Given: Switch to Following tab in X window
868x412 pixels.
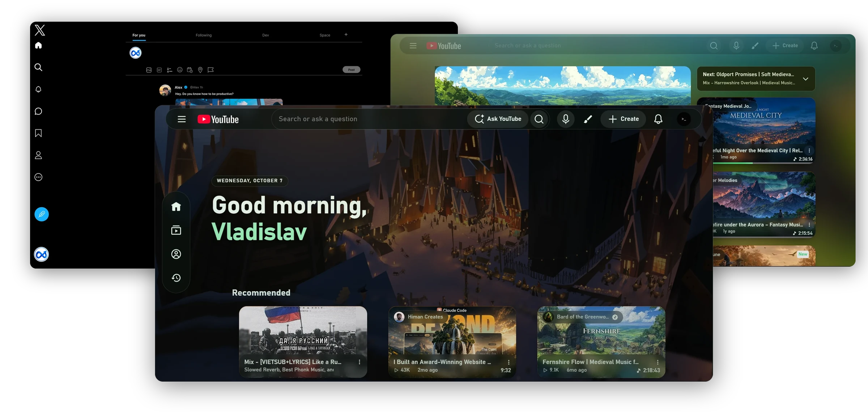Looking at the screenshot, I should point(204,35).
